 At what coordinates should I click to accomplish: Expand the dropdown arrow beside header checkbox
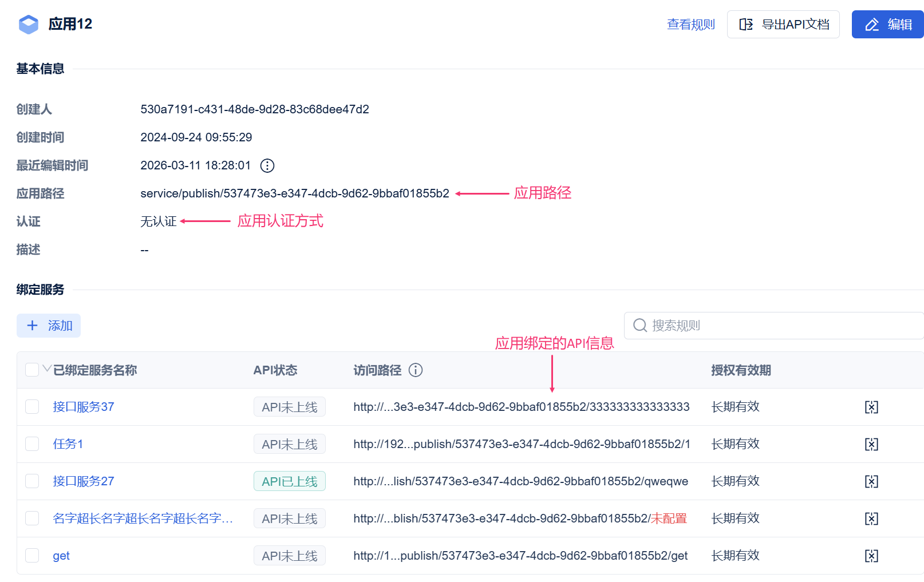tap(47, 369)
